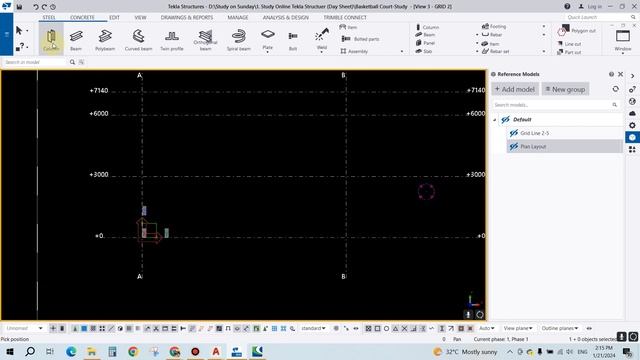Screen dimensions: 640x360
Task: Open the Outline planes dropdown
Action: coord(560,328)
